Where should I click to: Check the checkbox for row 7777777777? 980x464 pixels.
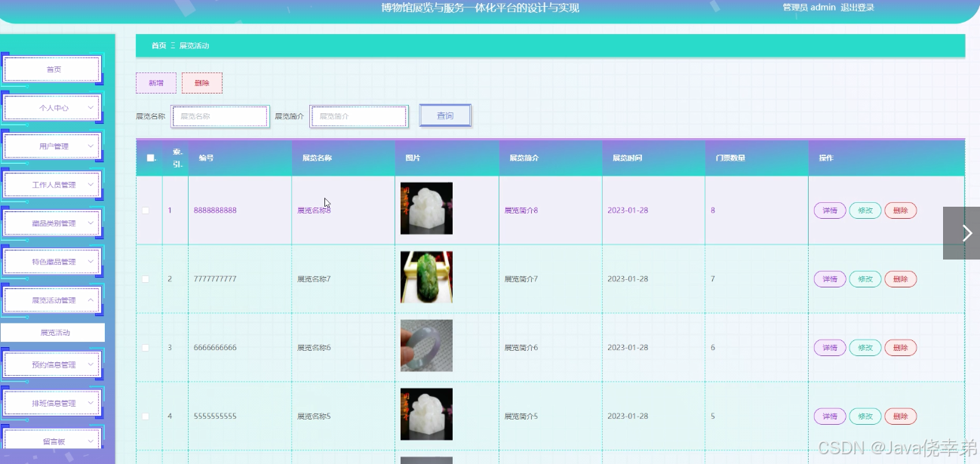146,279
